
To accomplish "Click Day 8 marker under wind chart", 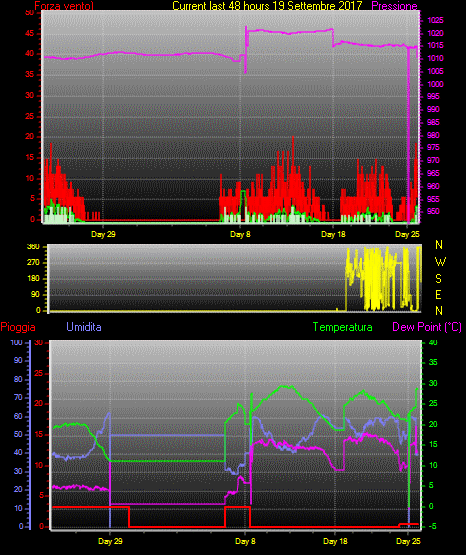I will tap(240, 234).
